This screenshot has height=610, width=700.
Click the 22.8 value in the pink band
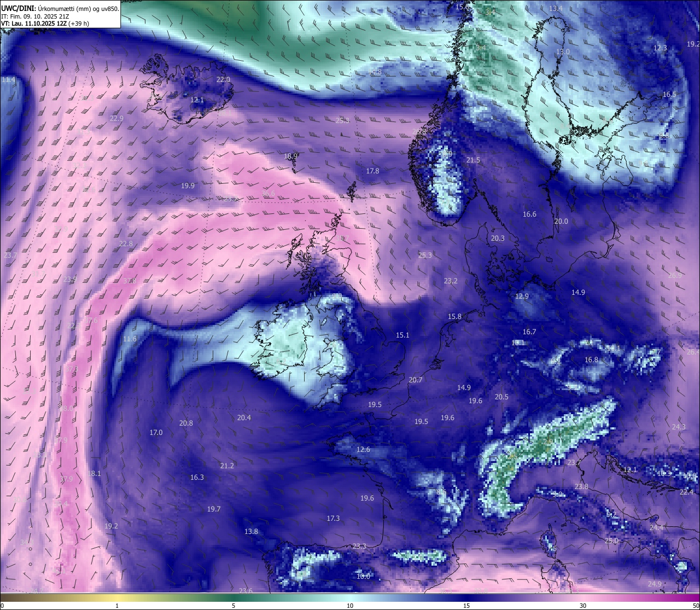pyautogui.click(x=126, y=243)
